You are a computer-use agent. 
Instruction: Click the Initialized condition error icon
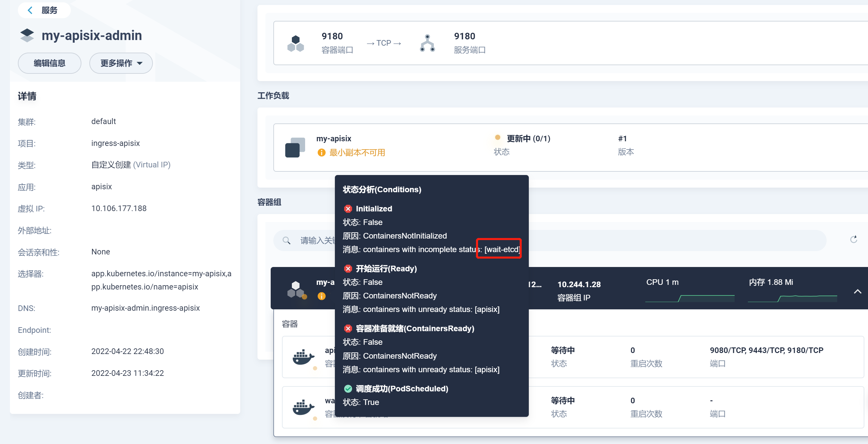click(x=348, y=209)
